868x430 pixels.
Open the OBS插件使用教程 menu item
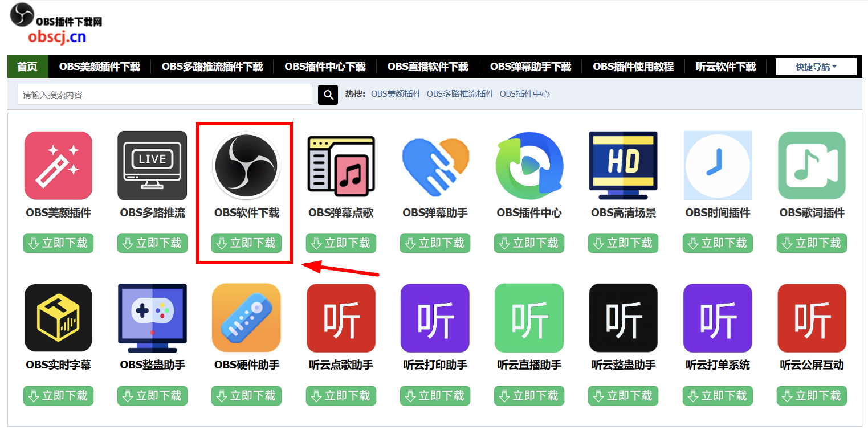(x=633, y=67)
